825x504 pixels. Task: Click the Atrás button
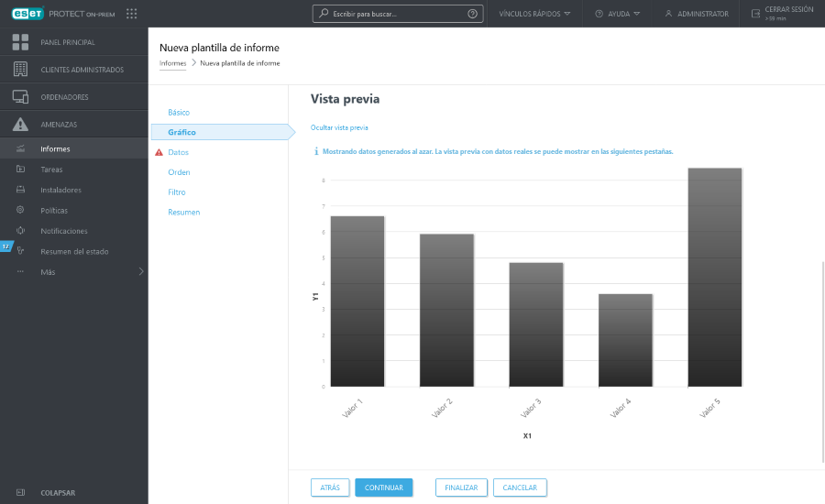[330, 488]
